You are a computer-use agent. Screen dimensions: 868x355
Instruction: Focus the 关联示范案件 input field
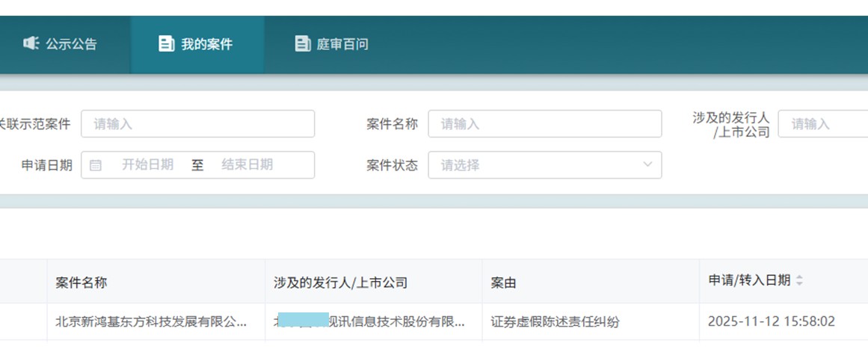197,124
